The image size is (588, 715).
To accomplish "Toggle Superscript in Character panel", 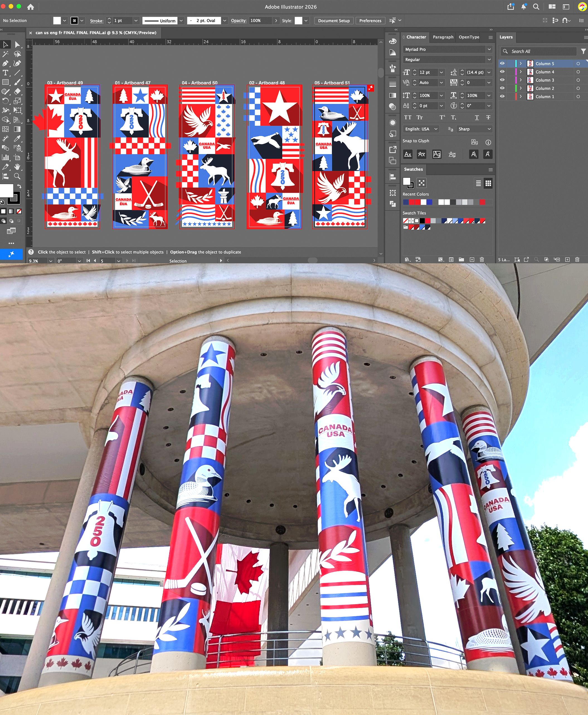I will click(x=442, y=118).
